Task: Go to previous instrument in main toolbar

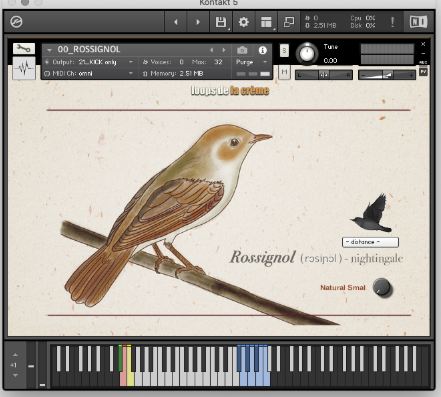Action: point(176,22)
